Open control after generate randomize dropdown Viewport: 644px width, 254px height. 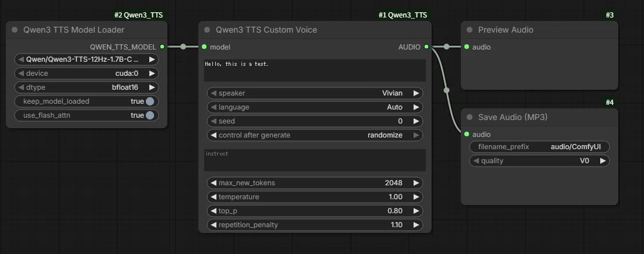click(x=314, y=135)
